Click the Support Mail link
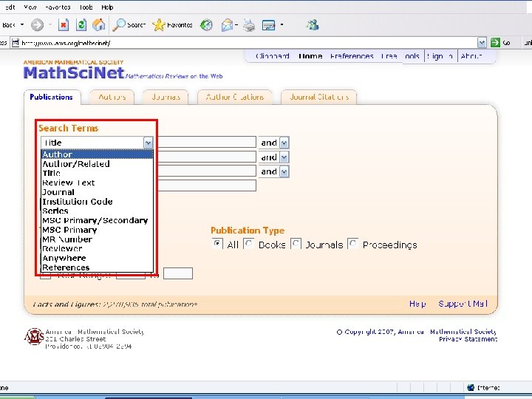The width and height of the screenshot is (532, 399). tap(463, 304)
